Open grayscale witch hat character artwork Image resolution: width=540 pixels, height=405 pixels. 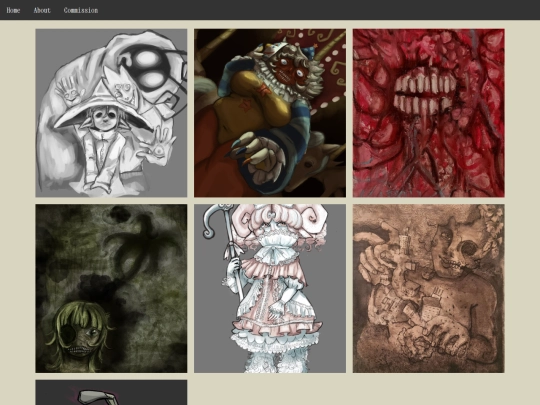click(x=111, y=113)
